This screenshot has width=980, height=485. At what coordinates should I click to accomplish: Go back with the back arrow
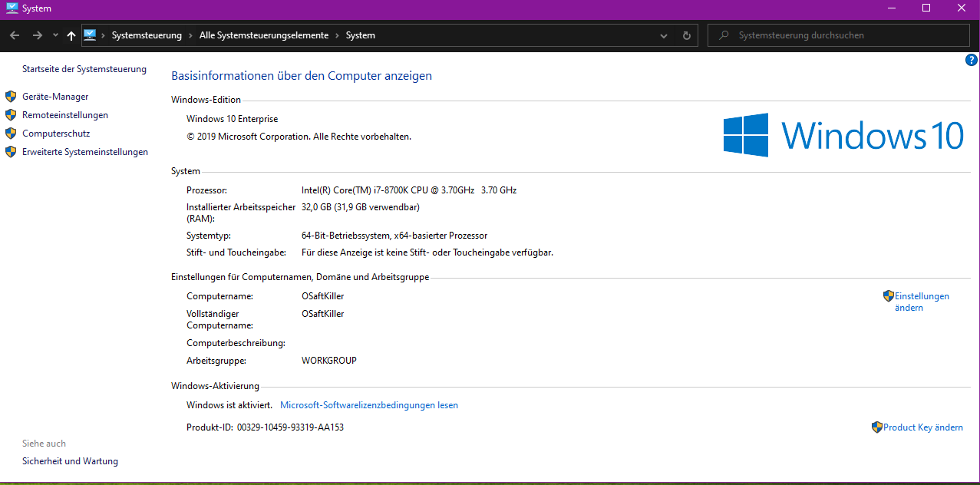(x=15, y=35)
